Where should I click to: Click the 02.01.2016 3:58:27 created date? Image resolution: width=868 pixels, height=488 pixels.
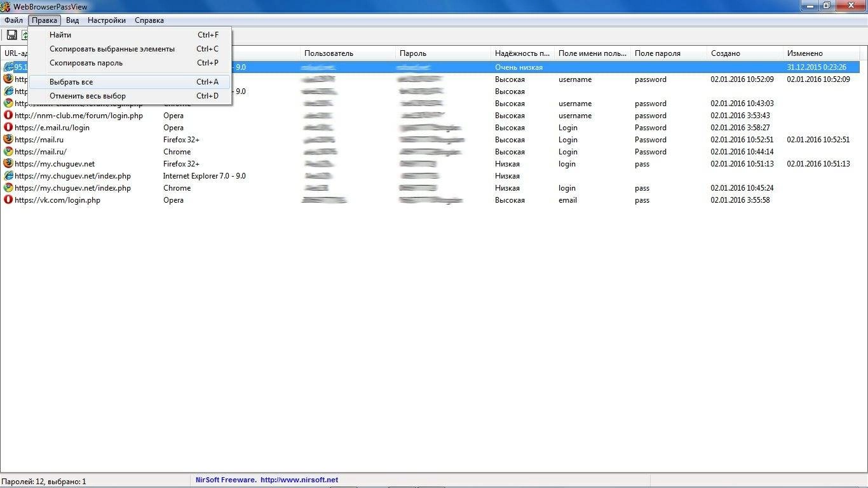click(x=740, y=128)
